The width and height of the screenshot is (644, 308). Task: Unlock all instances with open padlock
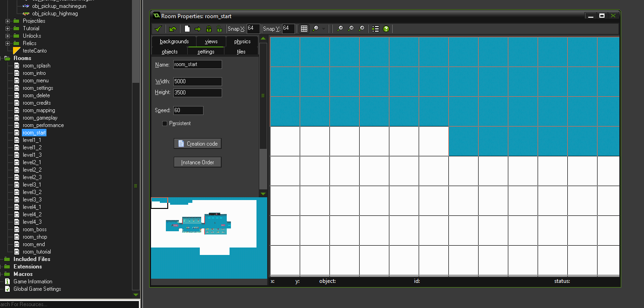pos(219,29)
